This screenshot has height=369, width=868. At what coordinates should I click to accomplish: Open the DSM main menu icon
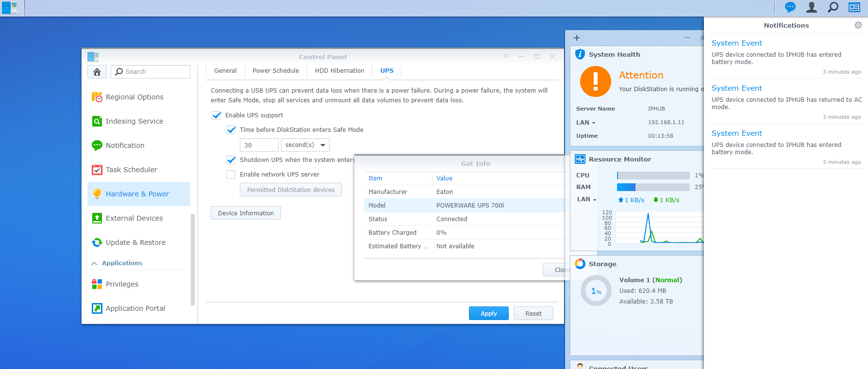[x=10, y=8]
